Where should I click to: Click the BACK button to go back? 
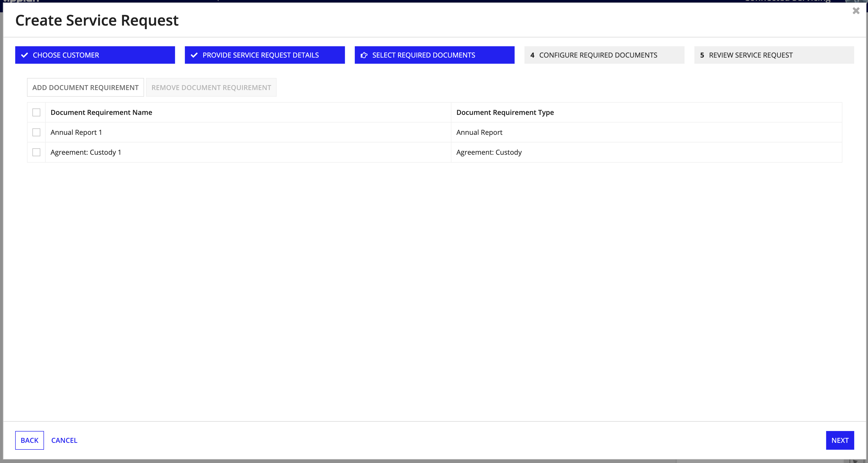pyautogui.click(x=29, y=440)
